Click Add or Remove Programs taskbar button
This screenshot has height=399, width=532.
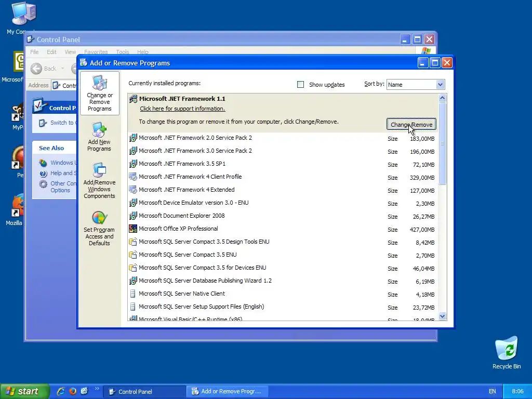[228, 392]
